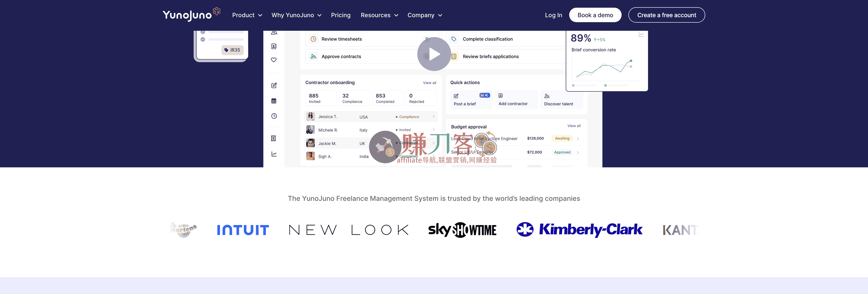Click the $126,000 budget amount
This screenshot has width=868, height=294.
pos(535,139)
